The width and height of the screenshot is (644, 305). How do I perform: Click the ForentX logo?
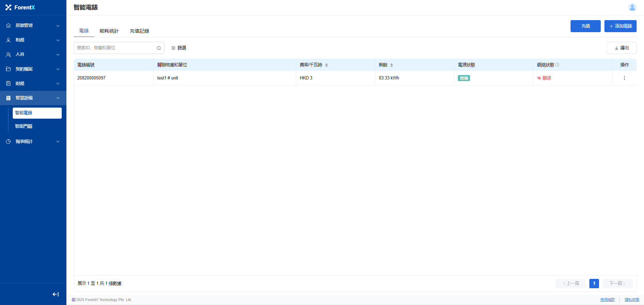[x=20, y=7]
